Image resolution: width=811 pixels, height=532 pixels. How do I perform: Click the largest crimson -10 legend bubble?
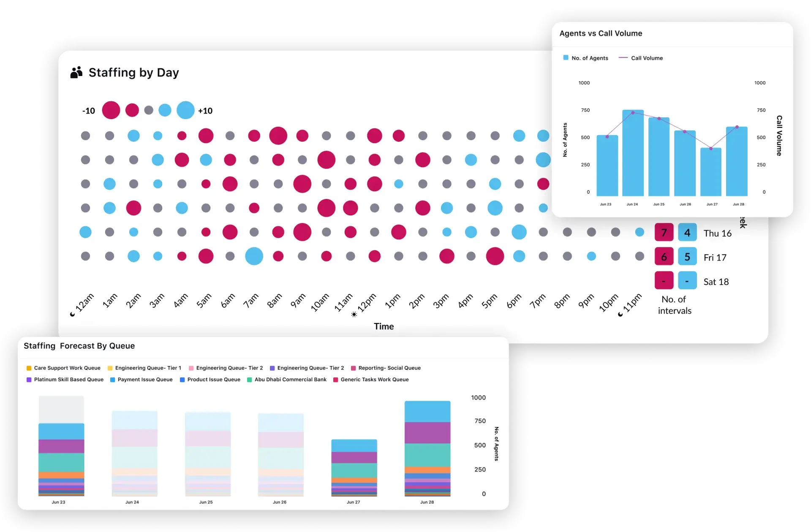tap(111, 110)
